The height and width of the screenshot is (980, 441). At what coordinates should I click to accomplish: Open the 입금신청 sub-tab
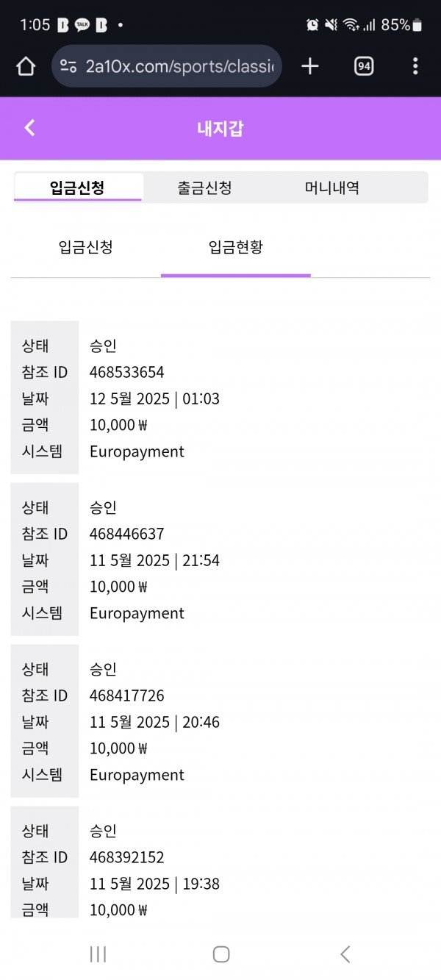pyautogui.click(x=86, y=247)
